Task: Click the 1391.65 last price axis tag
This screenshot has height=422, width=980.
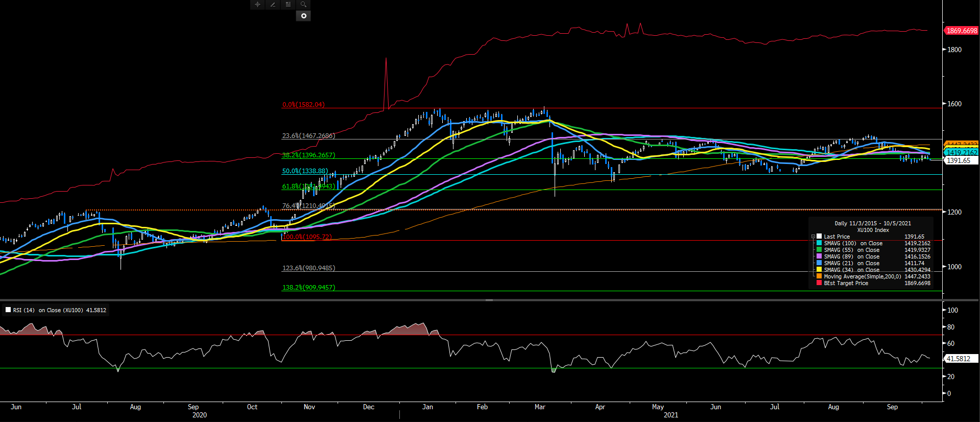Action: pos(959,160)
